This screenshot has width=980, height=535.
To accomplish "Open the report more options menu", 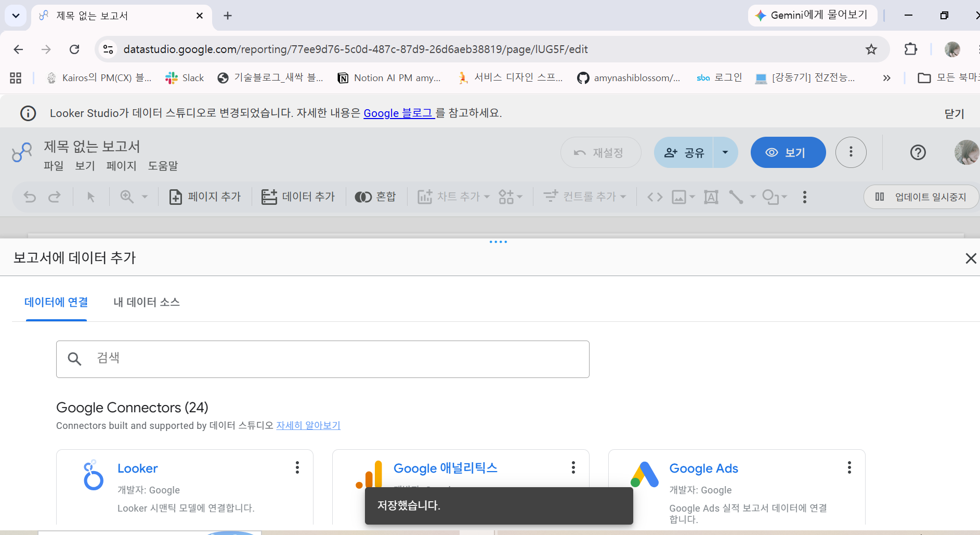I will coord(851,152).
